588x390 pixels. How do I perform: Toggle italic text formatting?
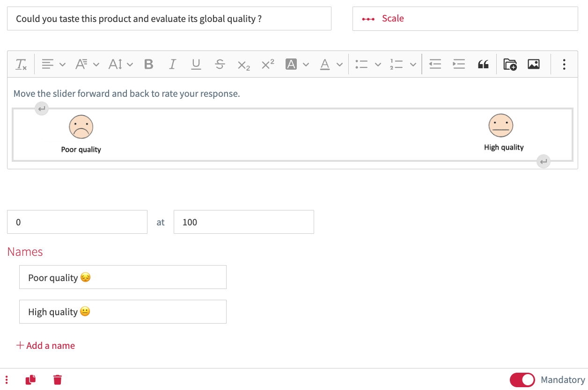pyautogui.click(x=172, y=65)
